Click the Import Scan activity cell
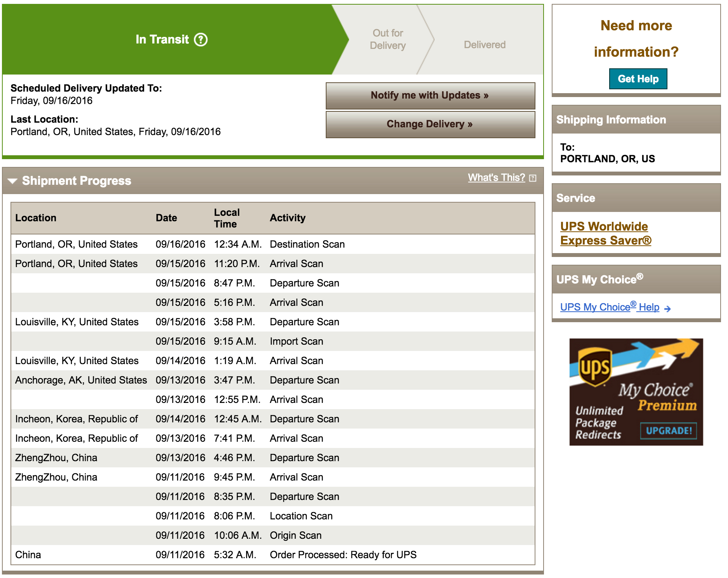The width and height of the screenshot is (728, 578). [x=296, y=341]
